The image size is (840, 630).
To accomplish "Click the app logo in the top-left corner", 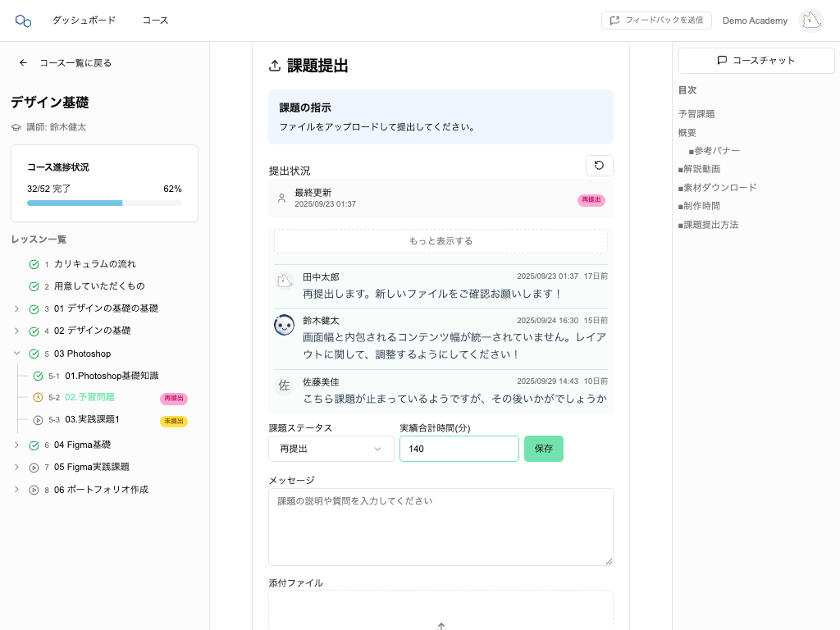I will click(x=22, y=20).
